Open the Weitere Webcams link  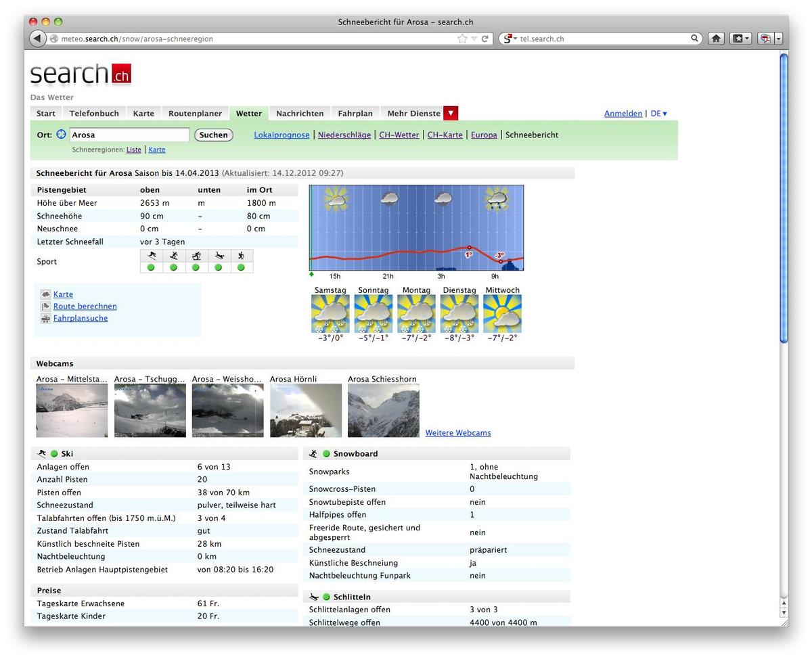click(x=458, y=433)
